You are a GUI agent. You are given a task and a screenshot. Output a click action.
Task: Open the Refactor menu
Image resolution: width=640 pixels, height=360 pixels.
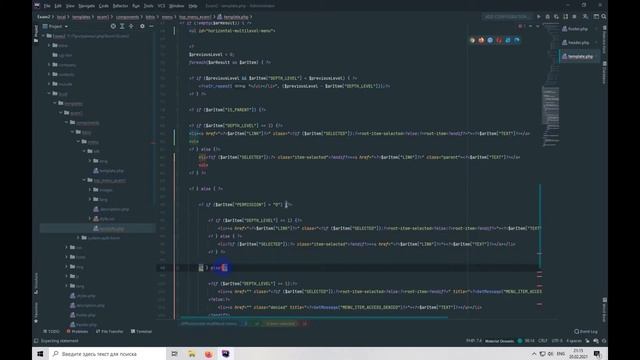(x=120, y=6)
